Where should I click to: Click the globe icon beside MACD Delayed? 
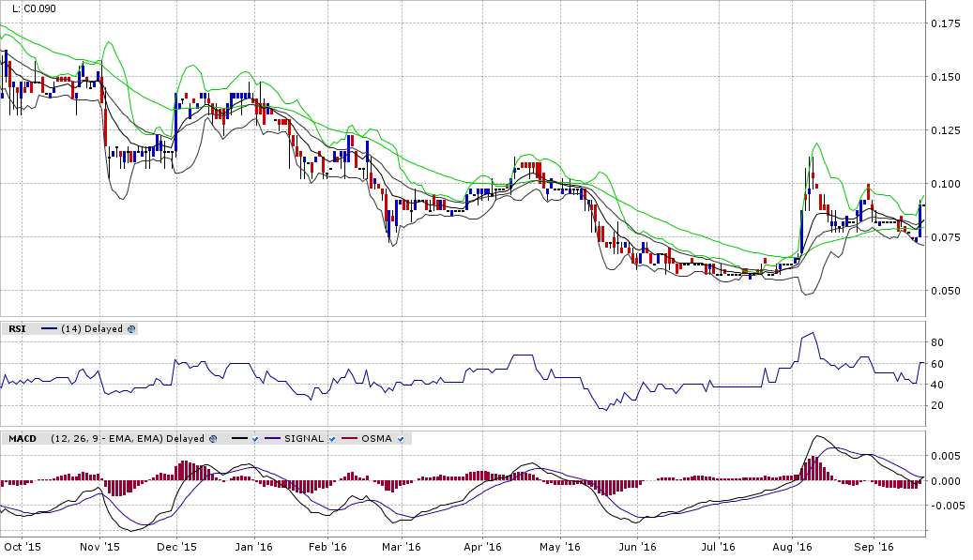(212, 438)
